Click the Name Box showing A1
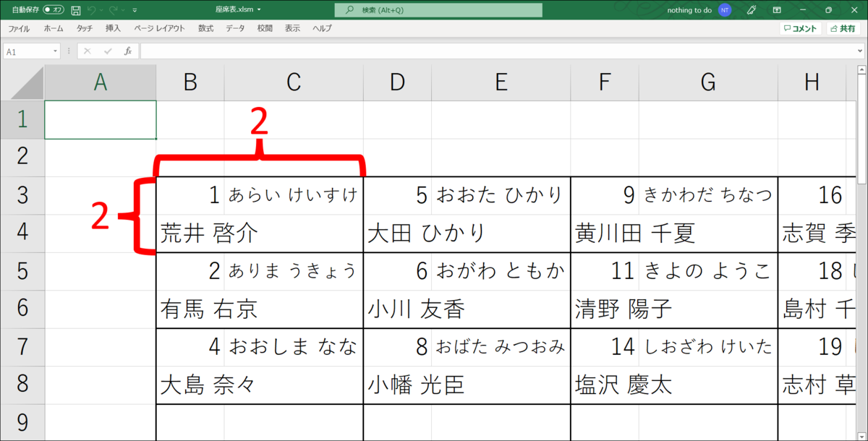This screenshot has width=868, height=441. [27, 51]
